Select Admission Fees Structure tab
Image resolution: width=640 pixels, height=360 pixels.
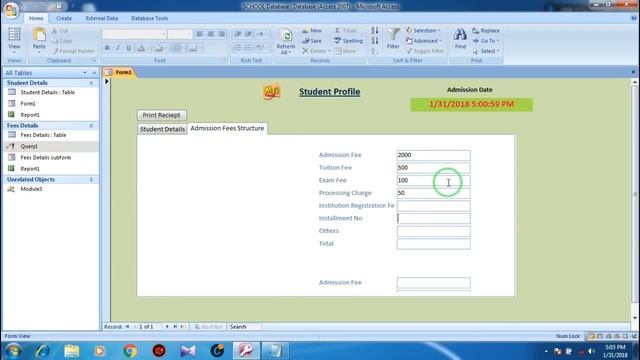coord(227,128)
